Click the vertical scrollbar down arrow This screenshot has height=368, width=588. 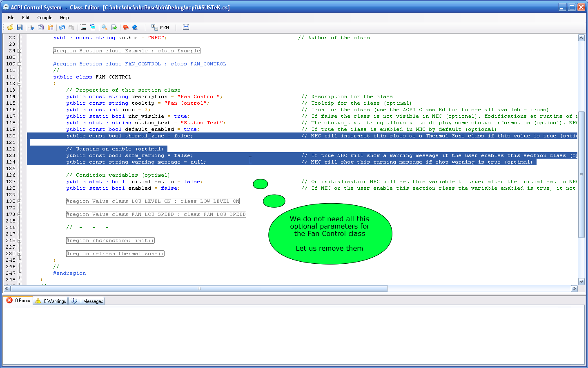coord(581,281)
